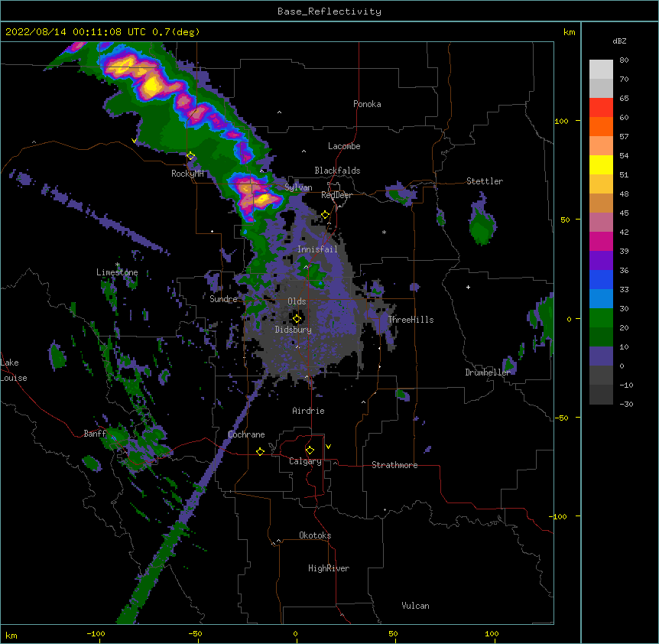659x644 pixels.
Task: Click the yellow v marker east of Calgary diamond
Action: click(x=328, y=447)
